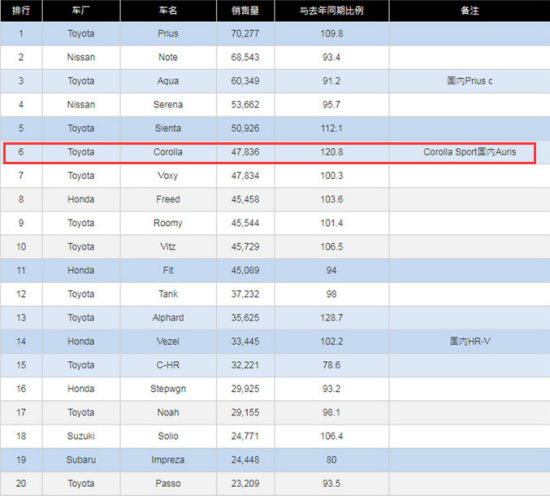This screenshot has width=550, height=496.
Task: Click the 车名 column header
Action: click(x=168, y=11)
